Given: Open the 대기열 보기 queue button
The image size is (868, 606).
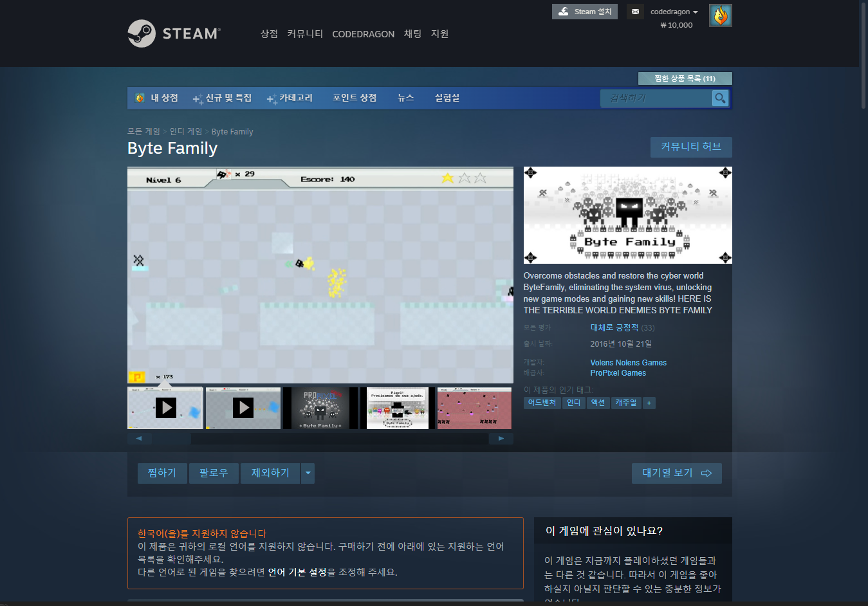Looking at the screenshot, I should 676,473.
